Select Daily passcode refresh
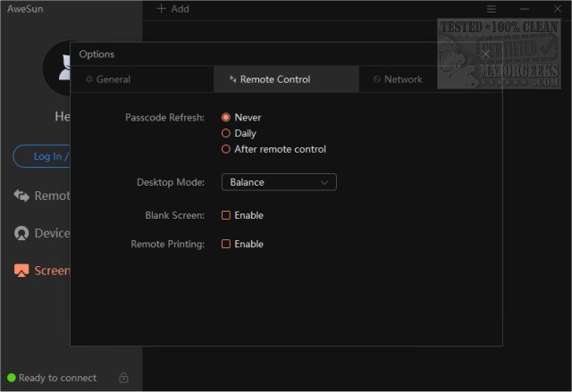 (x=226, y=133)
